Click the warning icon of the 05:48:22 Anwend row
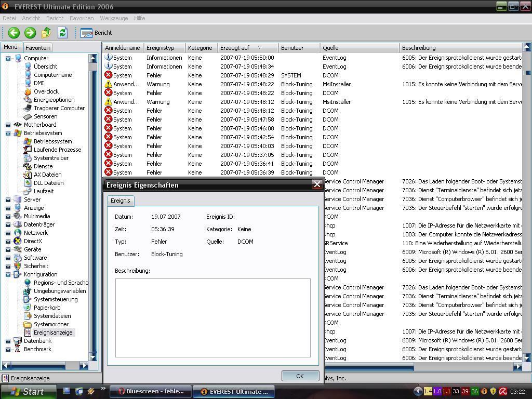 click(108, 84)
